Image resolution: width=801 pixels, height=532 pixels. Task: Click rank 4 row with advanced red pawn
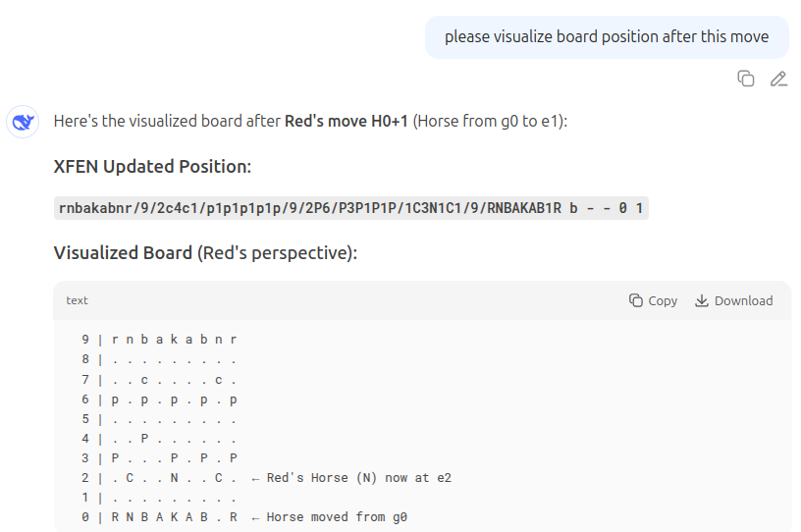click(174, 439)
